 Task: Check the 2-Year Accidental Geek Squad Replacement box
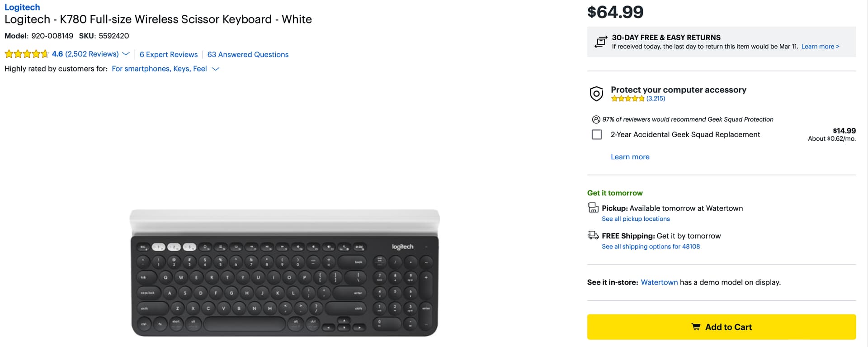pos(597,134)
